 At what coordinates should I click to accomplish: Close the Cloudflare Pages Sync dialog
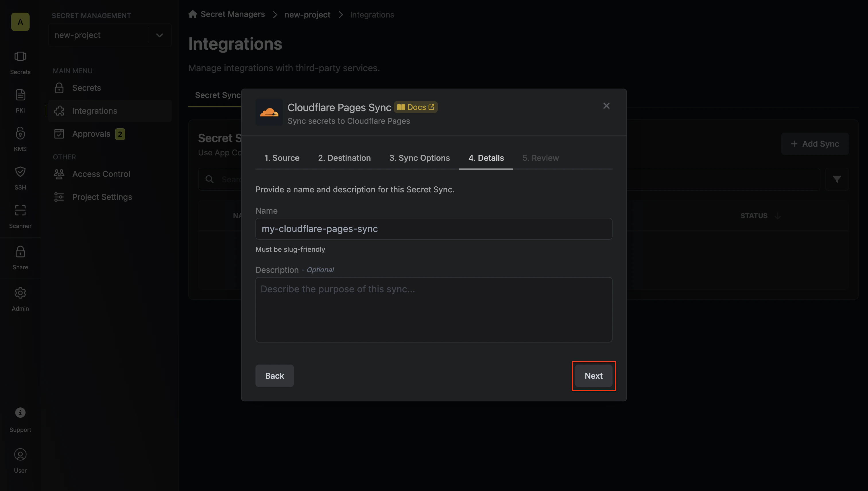[x=606, y=106]
